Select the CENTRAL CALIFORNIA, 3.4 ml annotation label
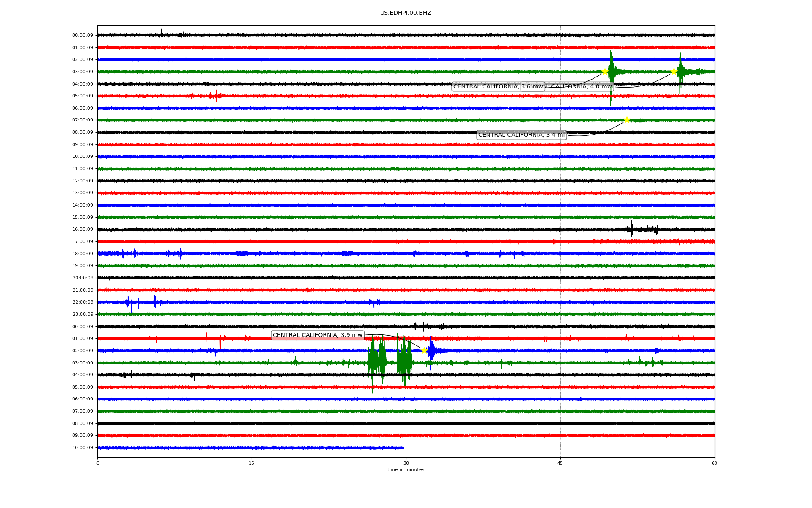 tap(521, 135)
